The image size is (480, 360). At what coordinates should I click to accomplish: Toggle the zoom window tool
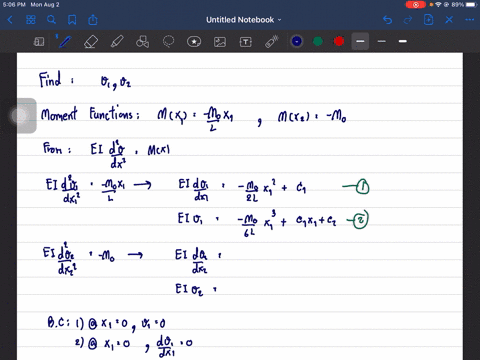tap(39, 42)
